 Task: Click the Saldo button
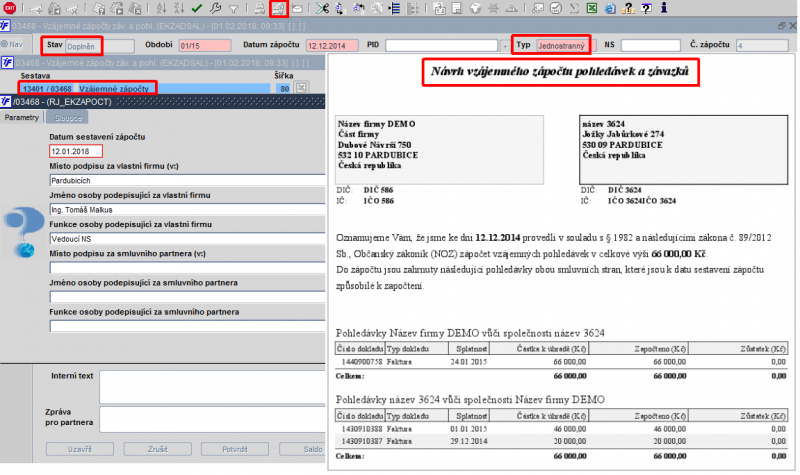(x=303, y=449)
